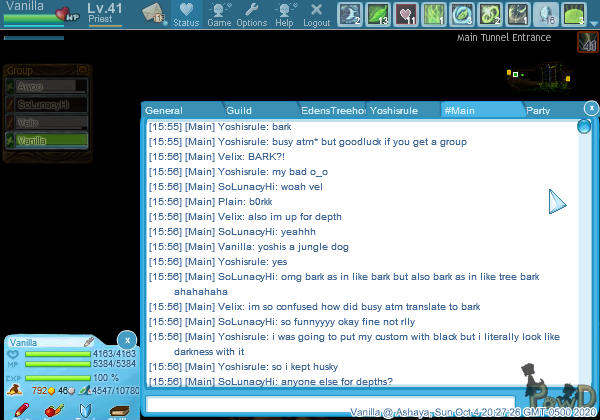This screenshot has height=420, width=600.
Task: Close the Vanilla status panel
Action: 126,340
